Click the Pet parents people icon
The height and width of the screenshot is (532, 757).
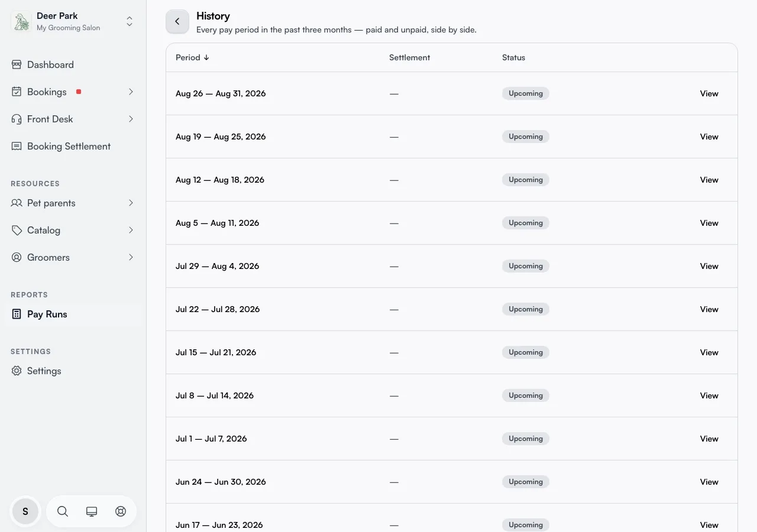[17, 203]
